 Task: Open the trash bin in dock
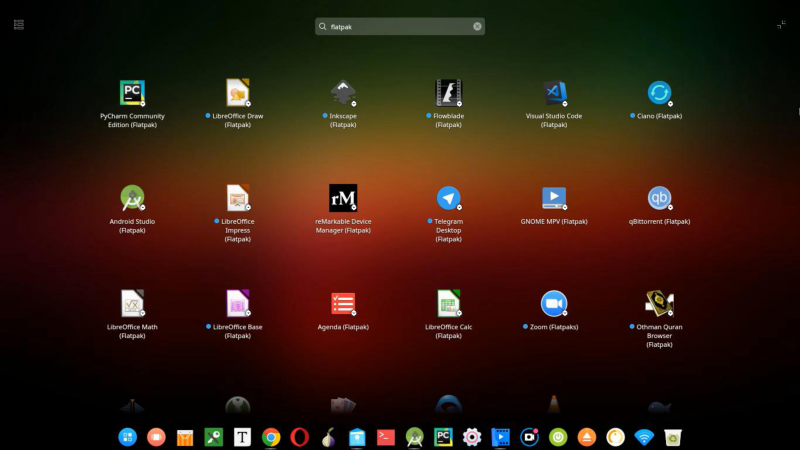[673, 437]
